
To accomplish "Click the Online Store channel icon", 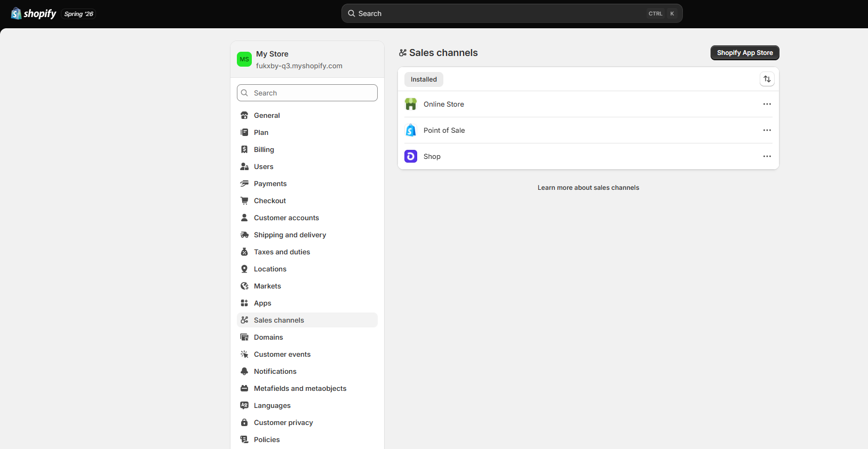I will (411, 104).
